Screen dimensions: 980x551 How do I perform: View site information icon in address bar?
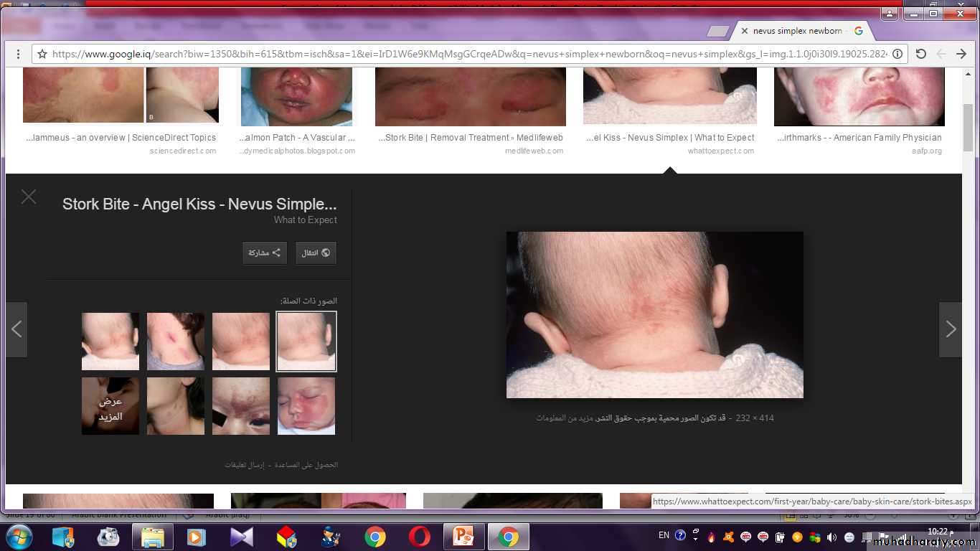click(x=897, y=54)
